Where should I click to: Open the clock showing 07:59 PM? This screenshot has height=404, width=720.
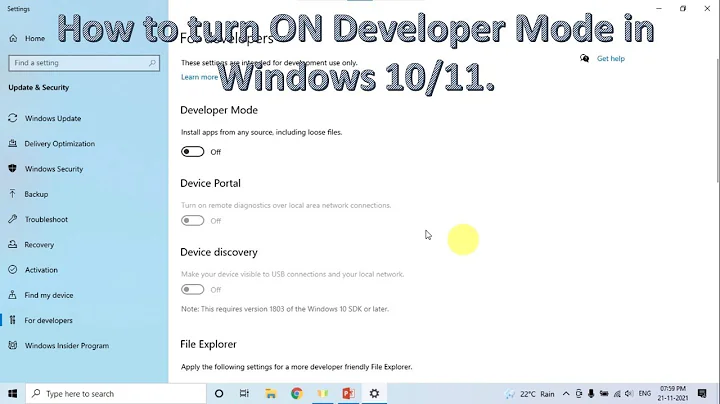pyautogui.click(x=673, y=394)
